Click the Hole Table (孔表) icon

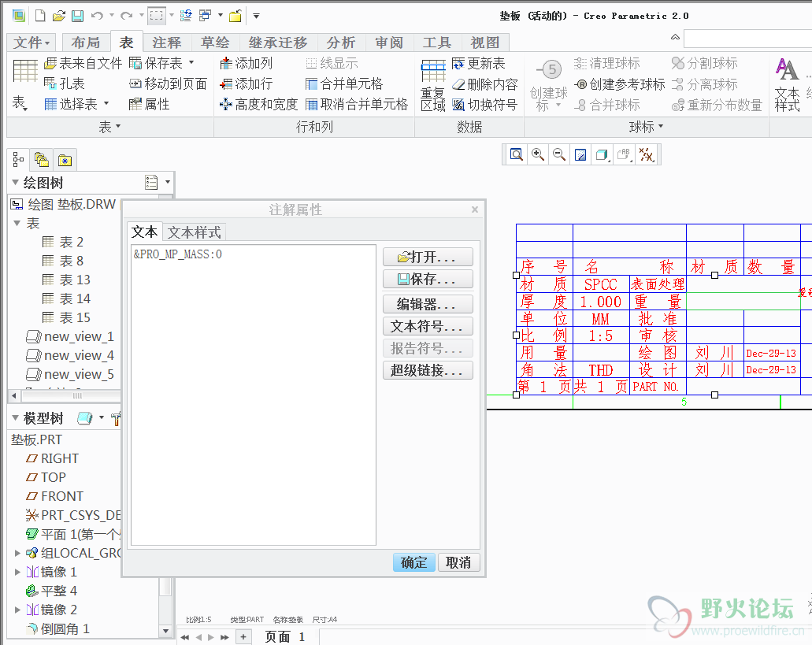51,83
